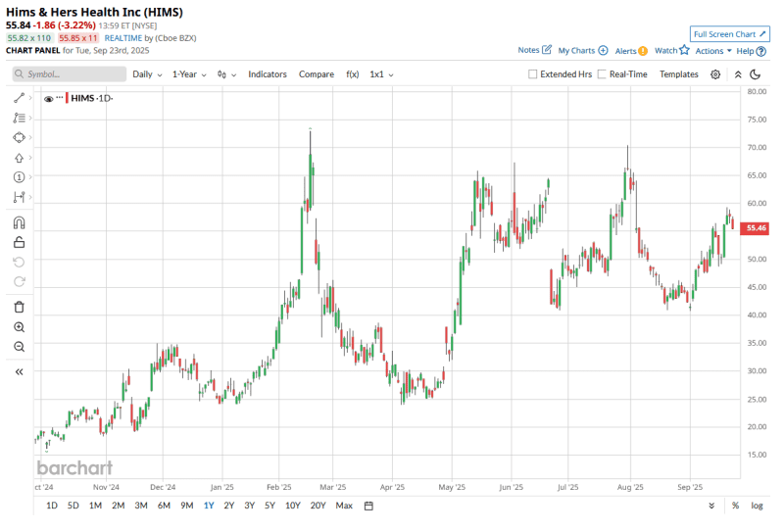
Task: Toggle HIMS series visibility eye icon
Action: click(x=48, y=98)
